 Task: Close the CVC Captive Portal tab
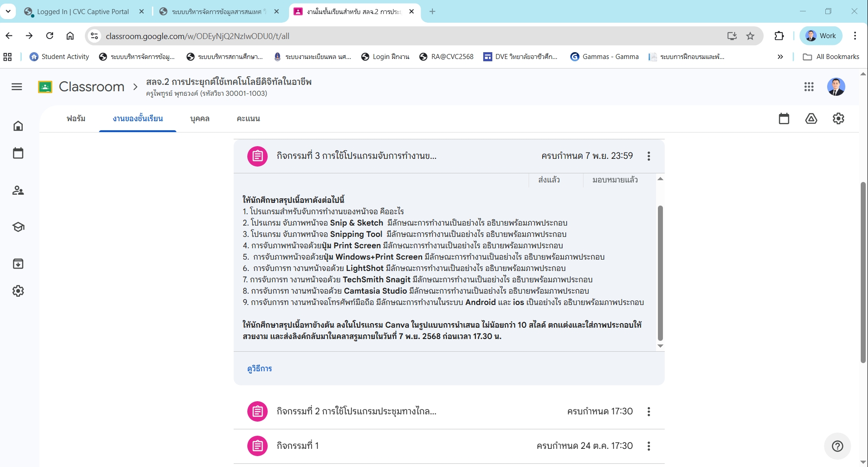point(142,12)
